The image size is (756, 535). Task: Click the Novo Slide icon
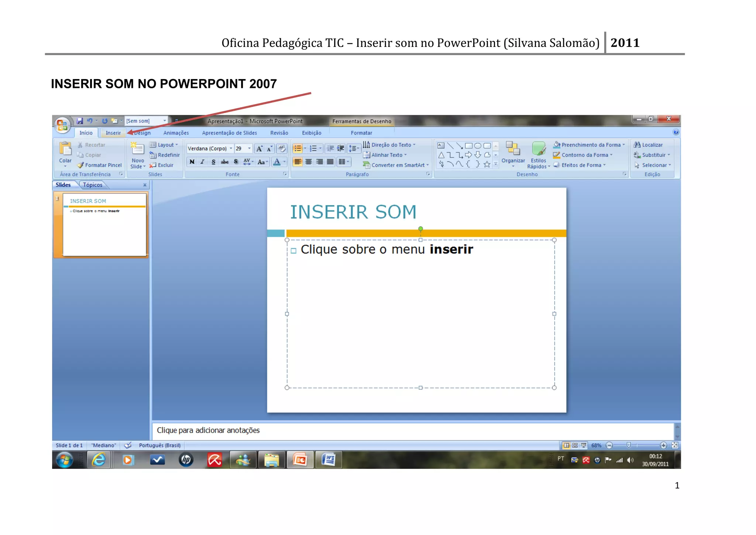pyautogui.click(x=137, y=149)
